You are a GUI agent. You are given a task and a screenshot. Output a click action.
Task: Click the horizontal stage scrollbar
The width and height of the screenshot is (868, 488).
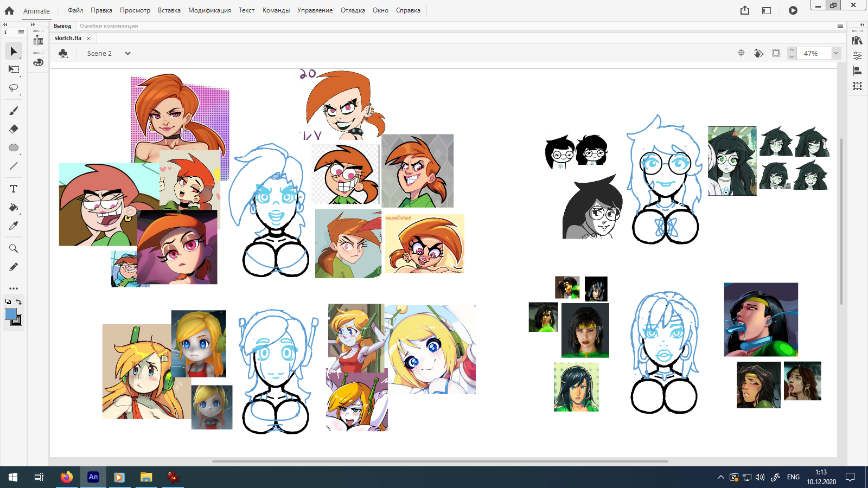(x=440, y=461)
